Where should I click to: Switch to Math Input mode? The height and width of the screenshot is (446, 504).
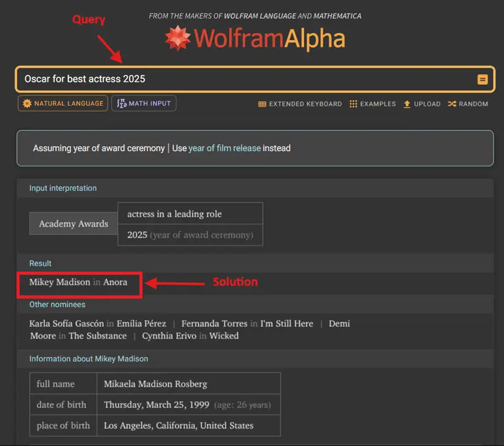[x=144, y=104]
